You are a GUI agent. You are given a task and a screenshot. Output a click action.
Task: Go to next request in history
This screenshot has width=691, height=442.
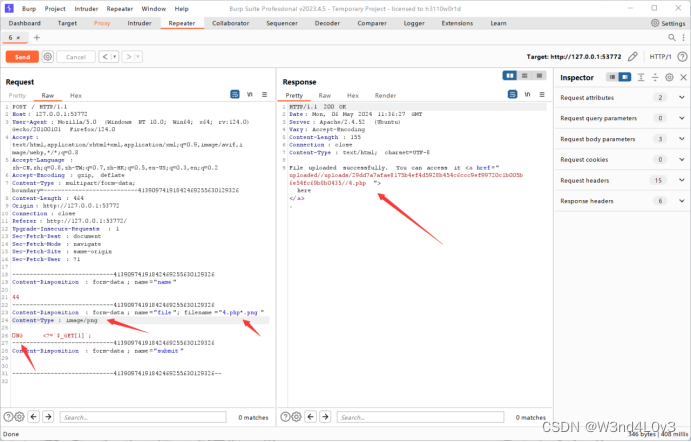click(128, 57)
